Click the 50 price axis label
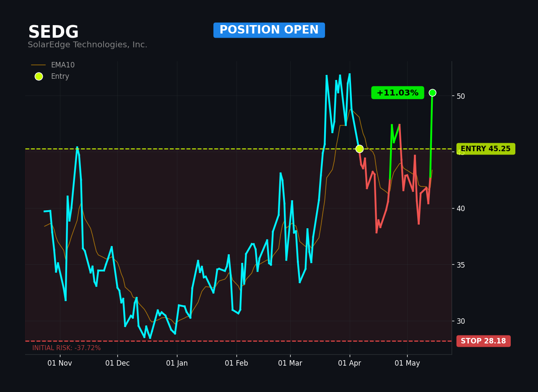This screenshot has width=538, height=392. (x=461, y=96)
